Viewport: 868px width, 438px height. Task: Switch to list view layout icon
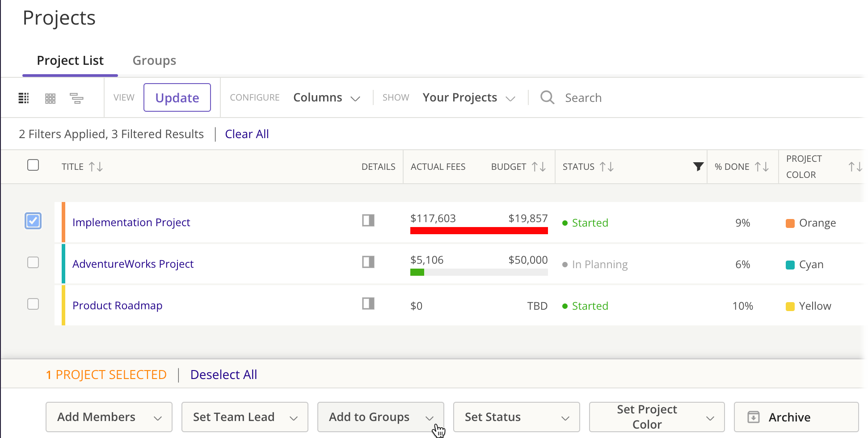(24, 98)
